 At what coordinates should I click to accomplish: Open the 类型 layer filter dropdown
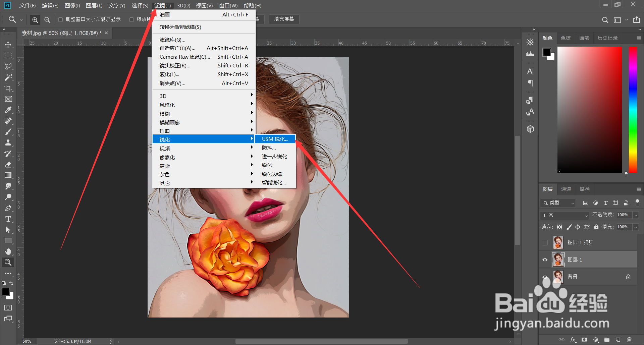558,203
